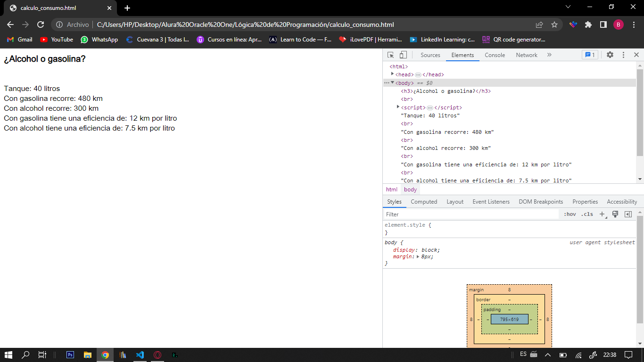Image resolution: width=644 pixels, height=362 pixels.
Task: Select the h3 element line in DOM tree
Action: [446, 91]
